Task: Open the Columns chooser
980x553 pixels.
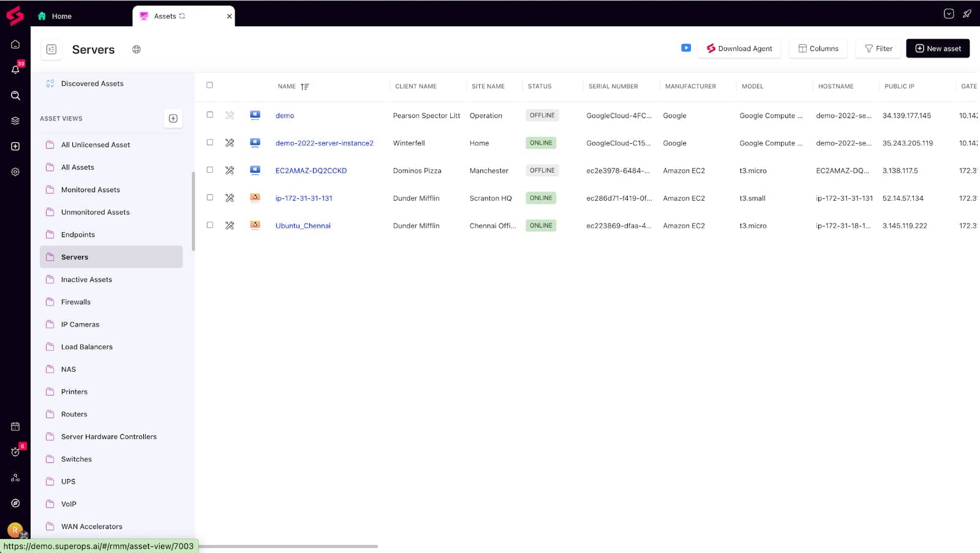Action: point(818,48)
